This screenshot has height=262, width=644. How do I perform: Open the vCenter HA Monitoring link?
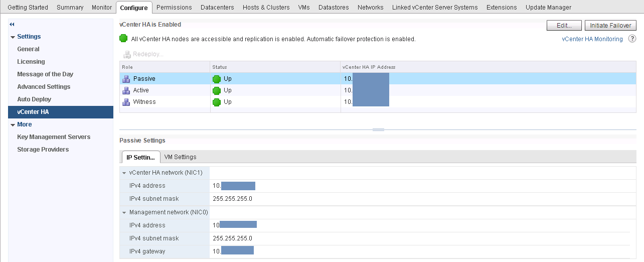point(592,39)
